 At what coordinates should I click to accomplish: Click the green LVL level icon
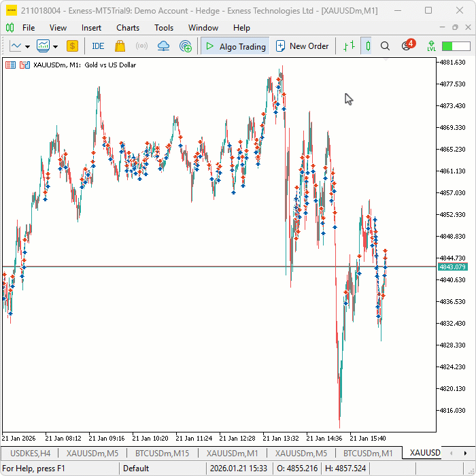coord(431,46)
